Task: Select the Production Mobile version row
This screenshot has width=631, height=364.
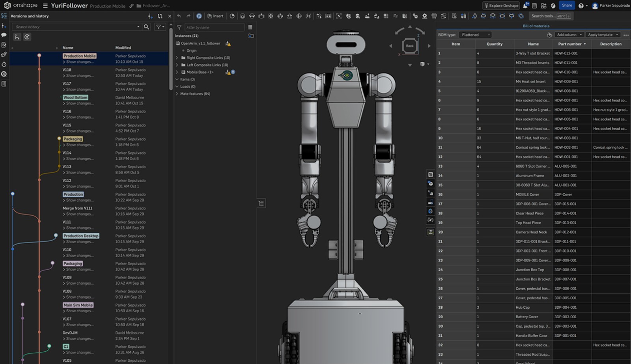Action: (x=90, y=59)
